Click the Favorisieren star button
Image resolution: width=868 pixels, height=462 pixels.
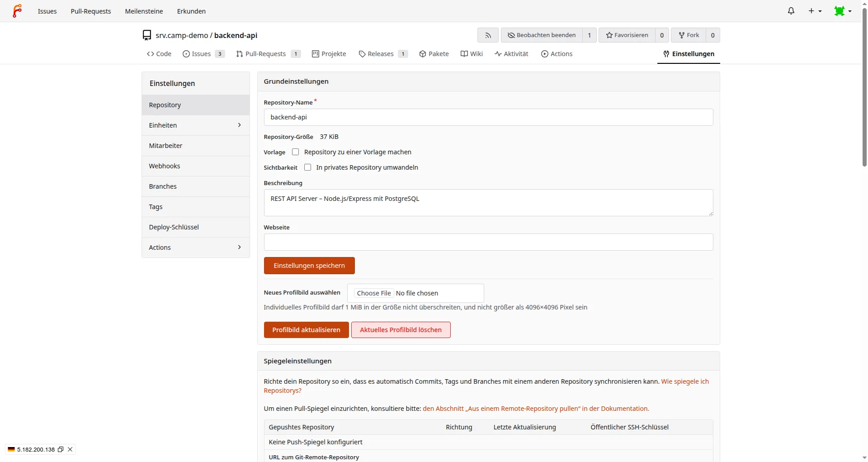click(x=627, y=35)
